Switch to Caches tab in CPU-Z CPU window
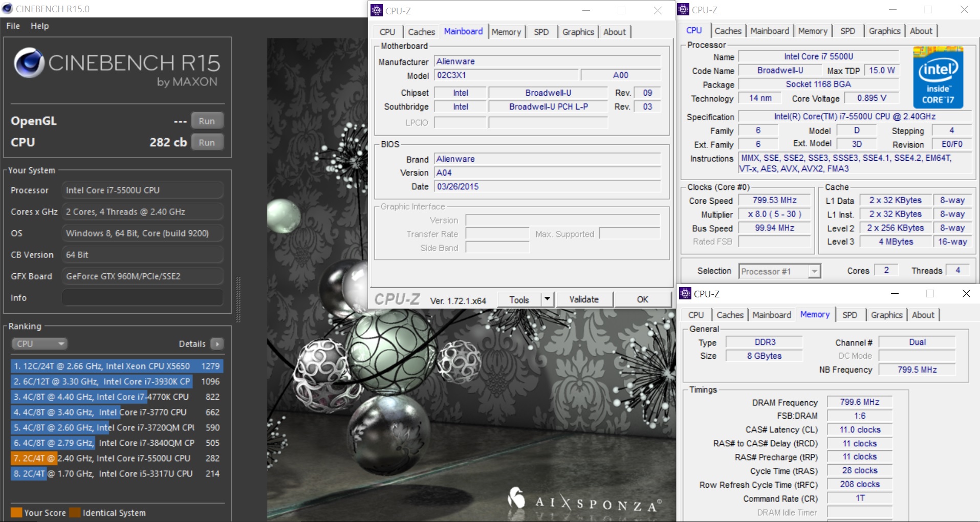 (728, 31)
